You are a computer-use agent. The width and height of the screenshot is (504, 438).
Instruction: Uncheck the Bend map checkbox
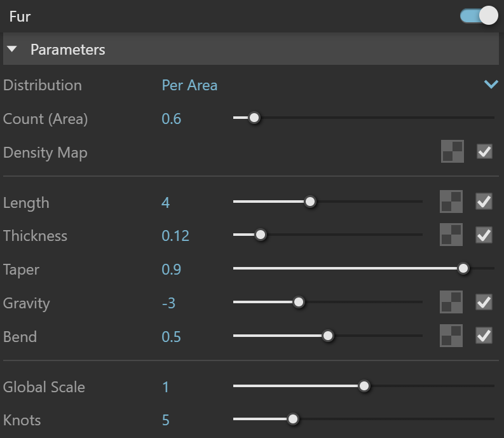tap(484, 336)
